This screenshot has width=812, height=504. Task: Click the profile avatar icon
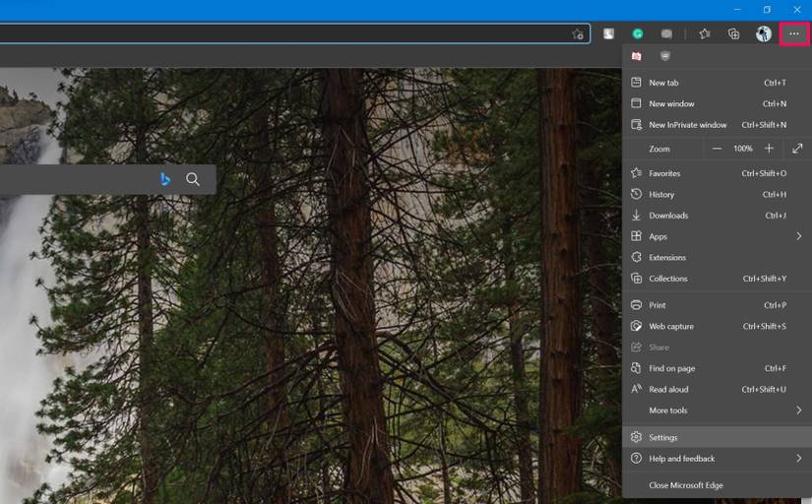point(764,34)
